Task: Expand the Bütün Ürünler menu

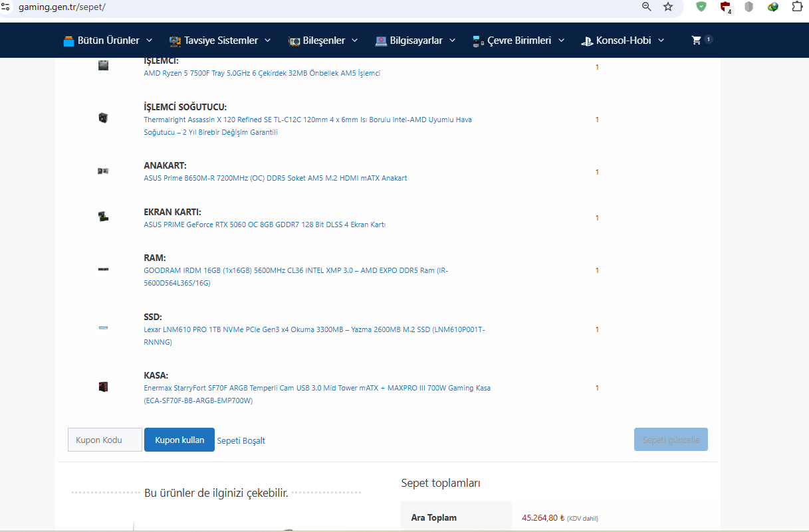Action: coord(108,41)
